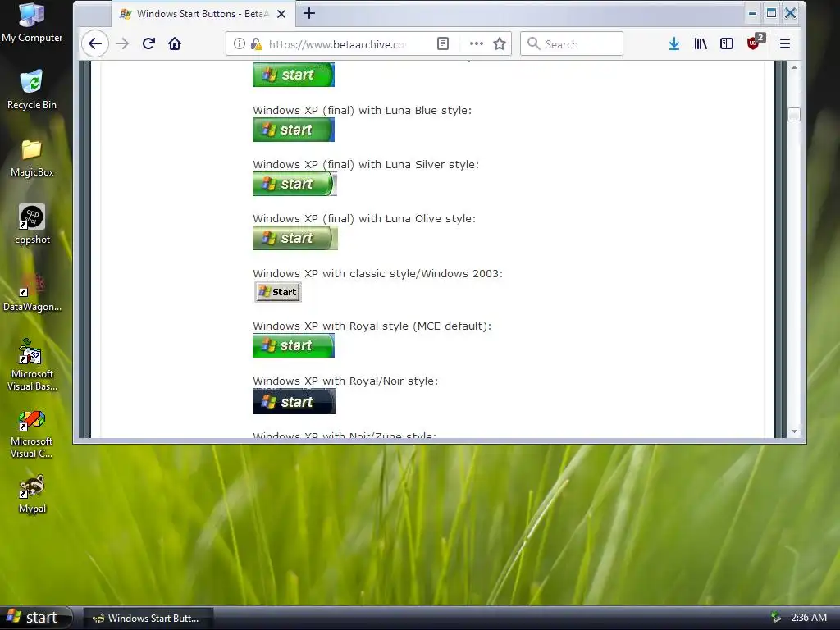
Task: Click the Luna Olive start button image
Action: (295, 238)
